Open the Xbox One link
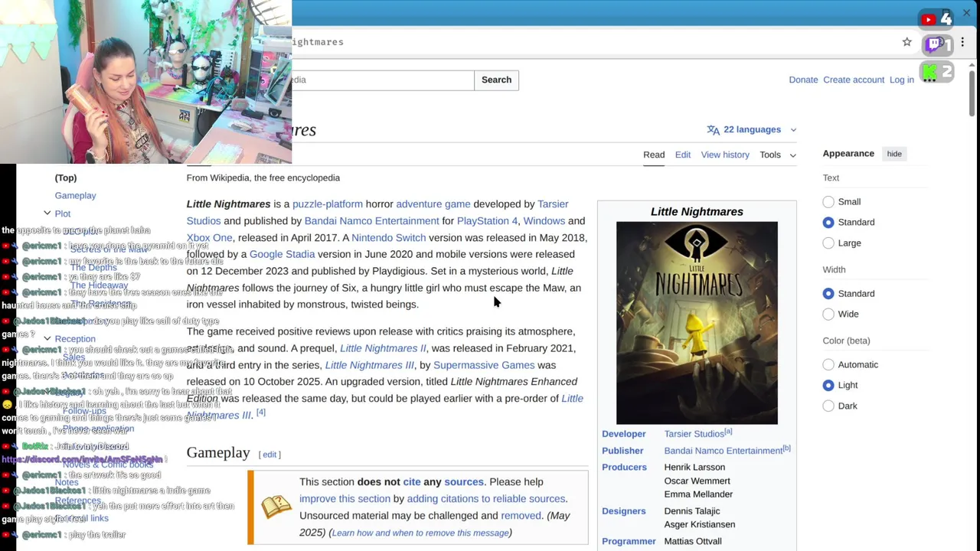Viewport: 980px width, 551px height. click(209, 238)
